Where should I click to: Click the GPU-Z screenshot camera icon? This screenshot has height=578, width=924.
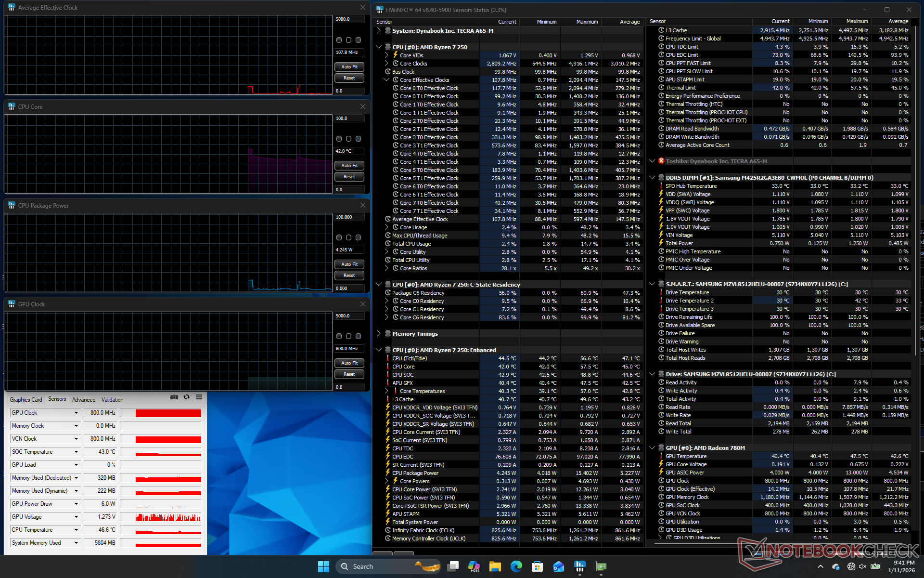[174, 397]
